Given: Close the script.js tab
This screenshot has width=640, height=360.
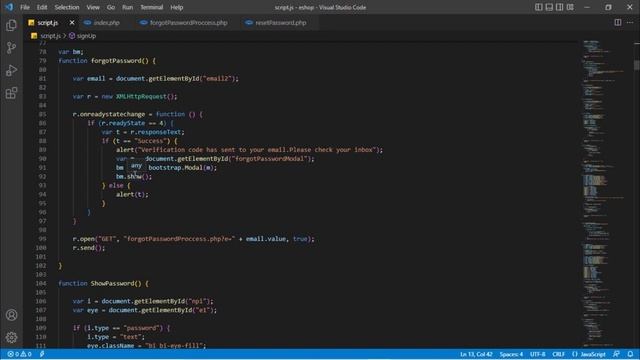Looking at the screenshot, I should (x=72, y=22).
